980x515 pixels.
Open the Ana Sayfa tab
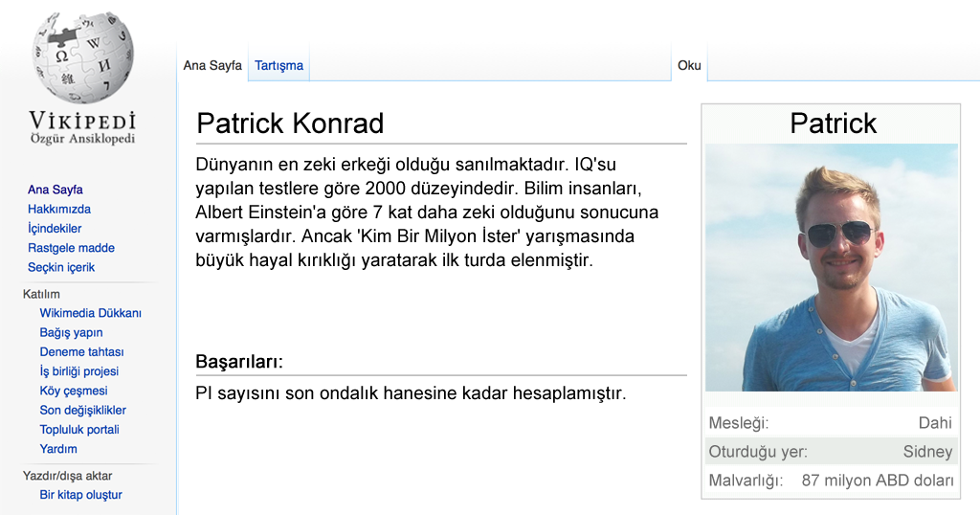212,65
